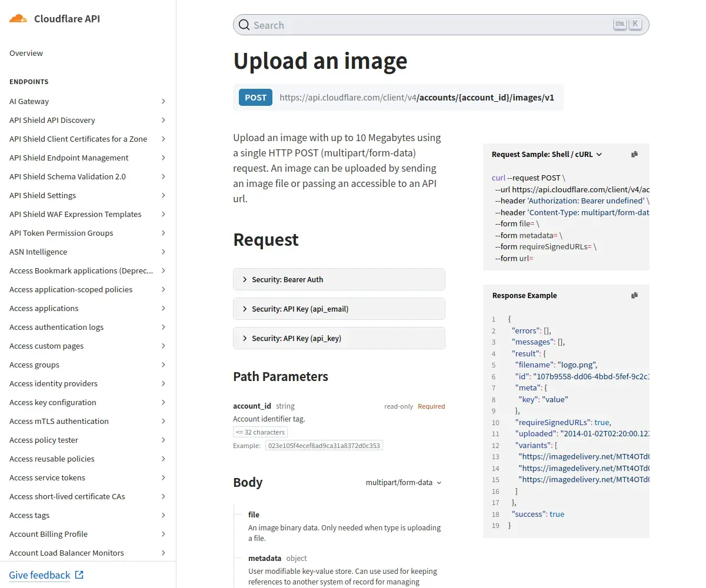Open API Token Permission Groups

click(x=61, y=233)
